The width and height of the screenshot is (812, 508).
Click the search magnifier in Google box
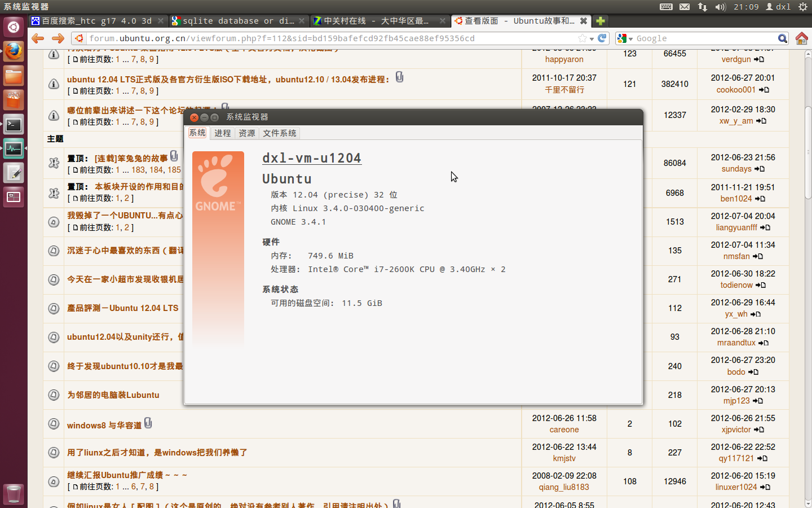click(x=782, y=38)
